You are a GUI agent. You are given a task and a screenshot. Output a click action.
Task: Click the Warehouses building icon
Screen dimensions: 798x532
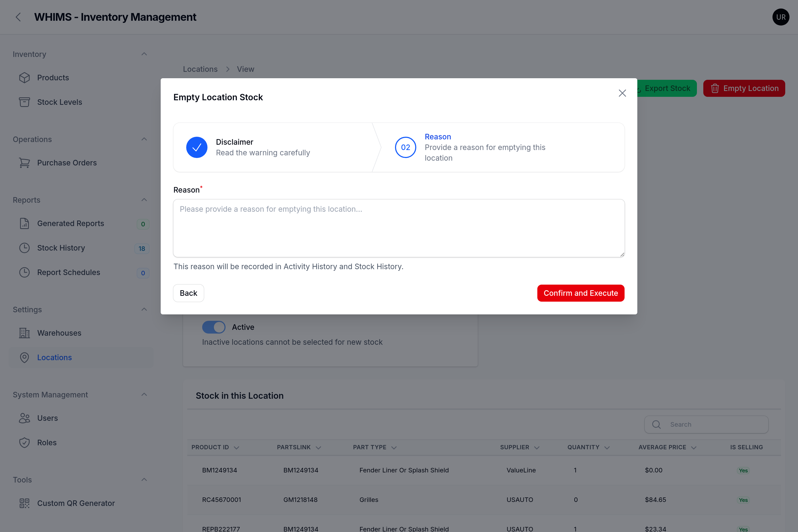click(x=24, y=333)
